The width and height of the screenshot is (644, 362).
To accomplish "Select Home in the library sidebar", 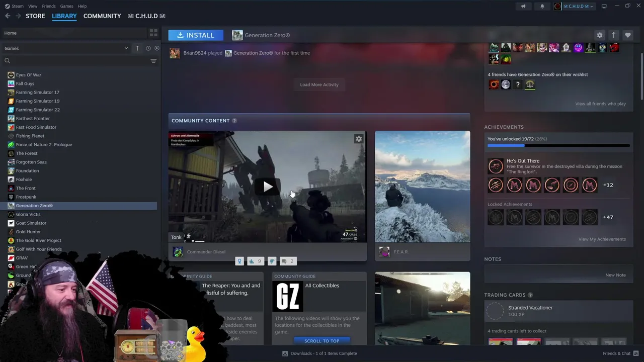I will pyautogui.click(x=74, y=33).
